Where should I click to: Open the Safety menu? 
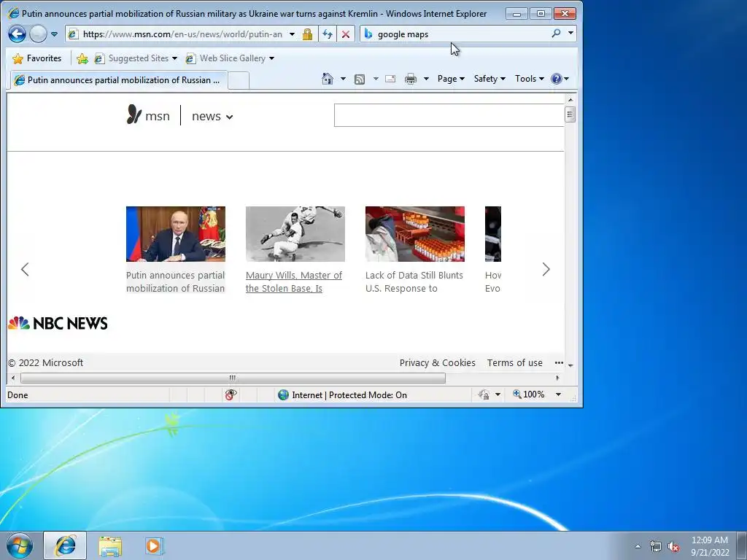tap(489, 79)
